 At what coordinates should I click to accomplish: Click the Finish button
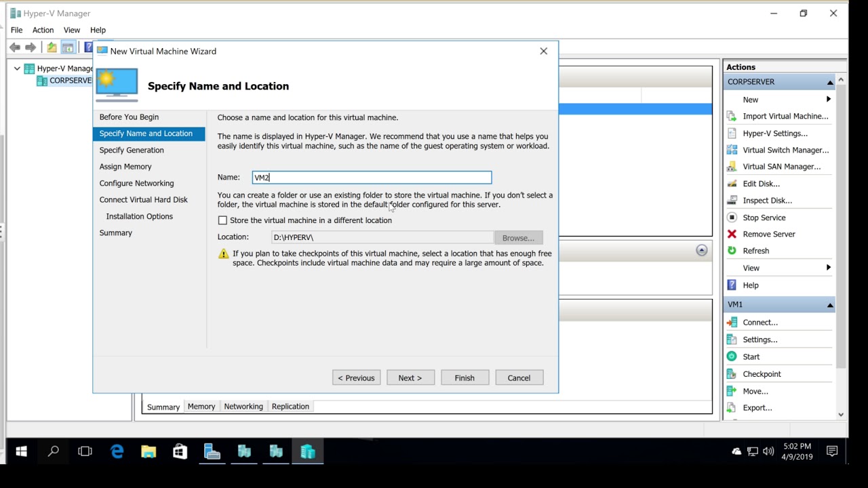pos(465,378)
